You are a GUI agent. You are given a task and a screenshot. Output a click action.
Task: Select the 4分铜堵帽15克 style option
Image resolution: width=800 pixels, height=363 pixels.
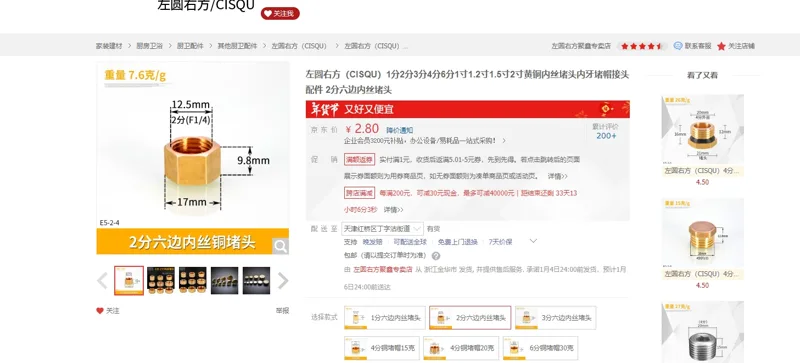(382, 348)
